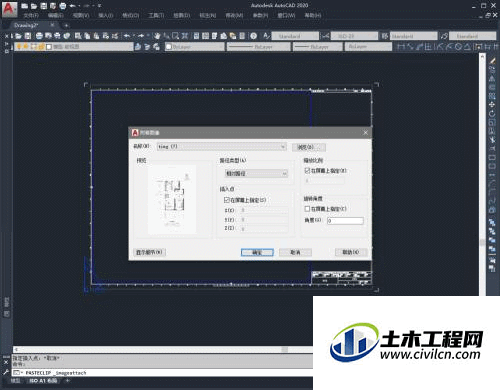
Task: Open the Text Style icon beside Standard dropdown
Action: [266, 36]
